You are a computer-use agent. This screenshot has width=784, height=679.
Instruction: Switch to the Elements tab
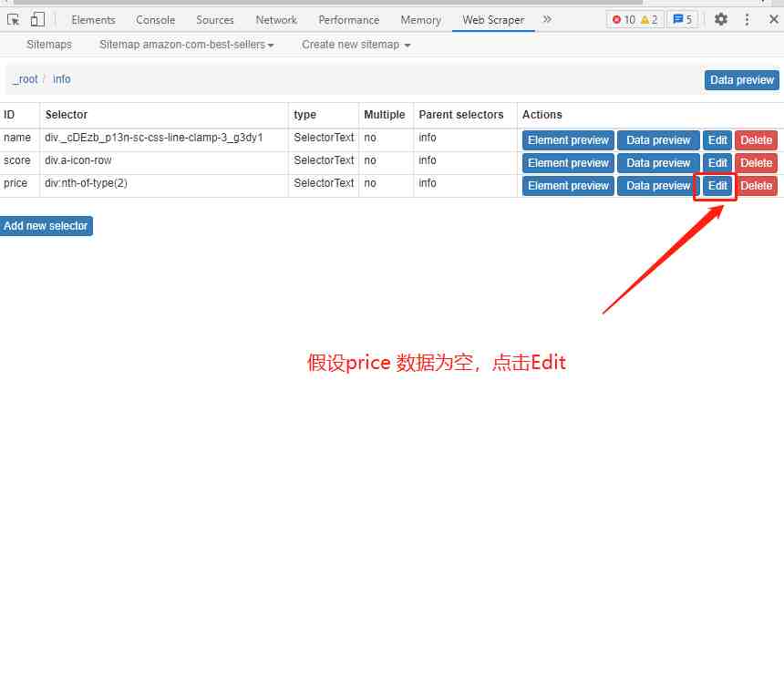tap(94, 20)
